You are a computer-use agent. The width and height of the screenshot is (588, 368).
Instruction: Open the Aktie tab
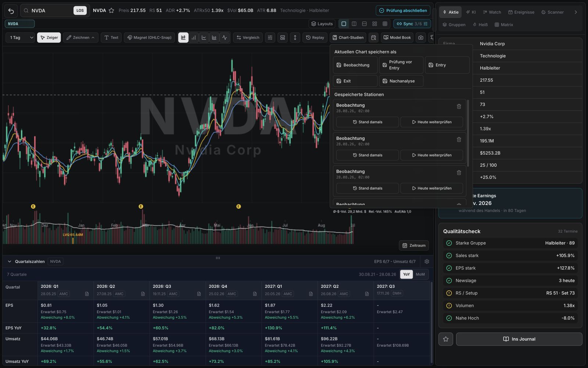[450, 12]
